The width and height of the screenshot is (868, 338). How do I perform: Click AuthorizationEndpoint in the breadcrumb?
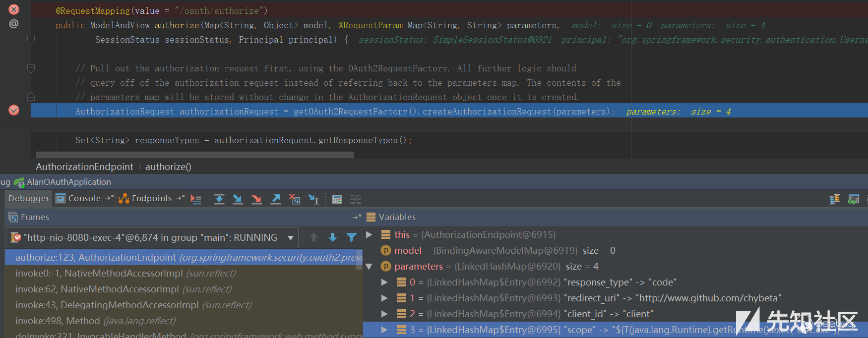(84, 167)
